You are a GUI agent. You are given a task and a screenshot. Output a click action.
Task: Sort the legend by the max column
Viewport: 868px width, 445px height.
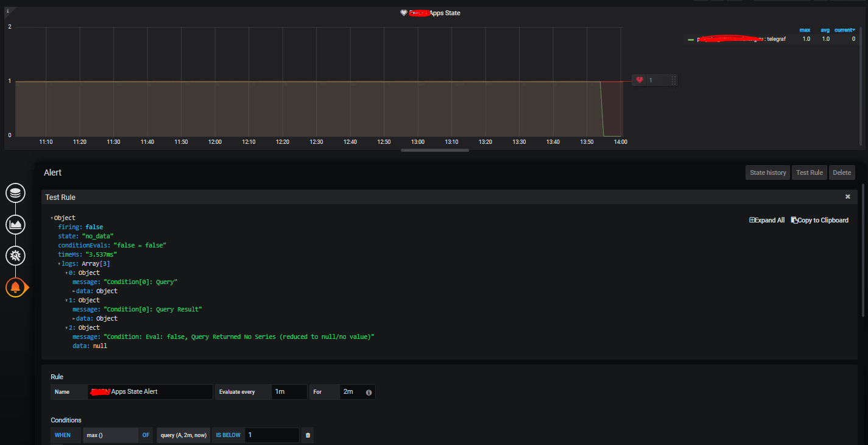(x=805, y=29)
